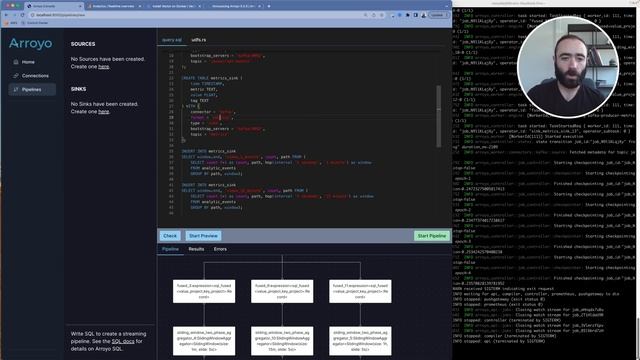
Task: Click the SOURCES heading
Action: pyautogui.click(x=83, y=44)
